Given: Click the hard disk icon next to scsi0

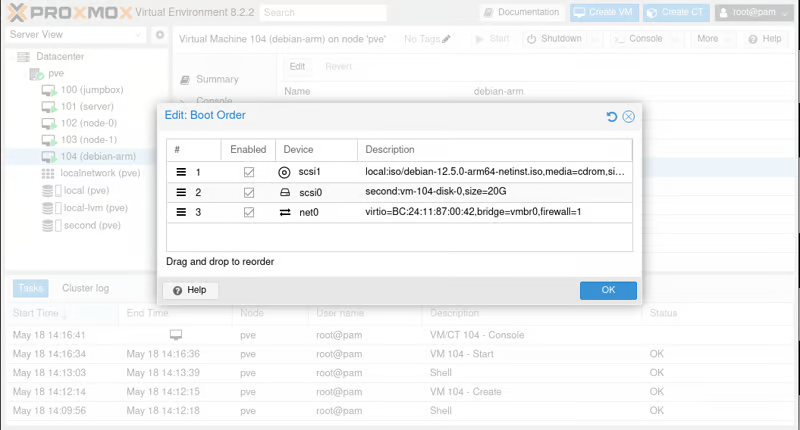Looking at the screenshot, I should click(x=284, y=192).
